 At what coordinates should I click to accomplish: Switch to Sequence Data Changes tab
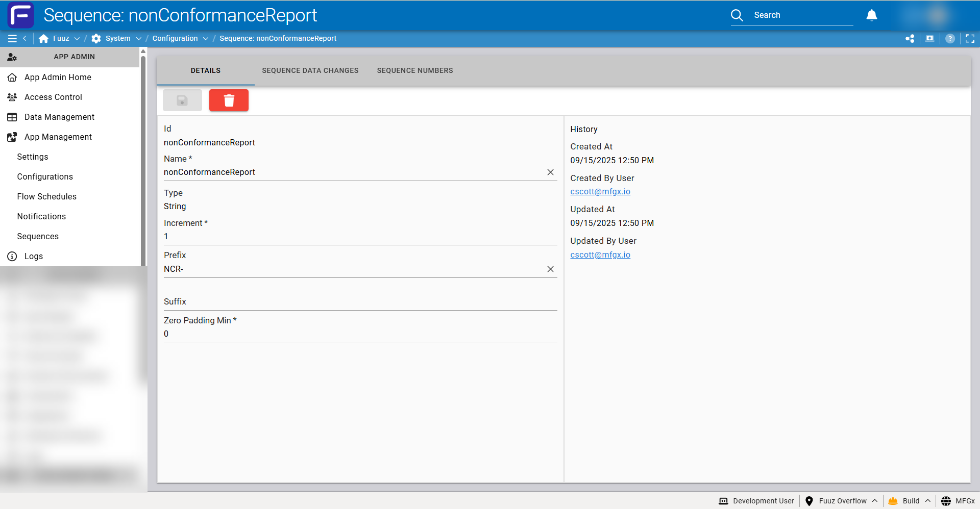click(x=310, y=70)
